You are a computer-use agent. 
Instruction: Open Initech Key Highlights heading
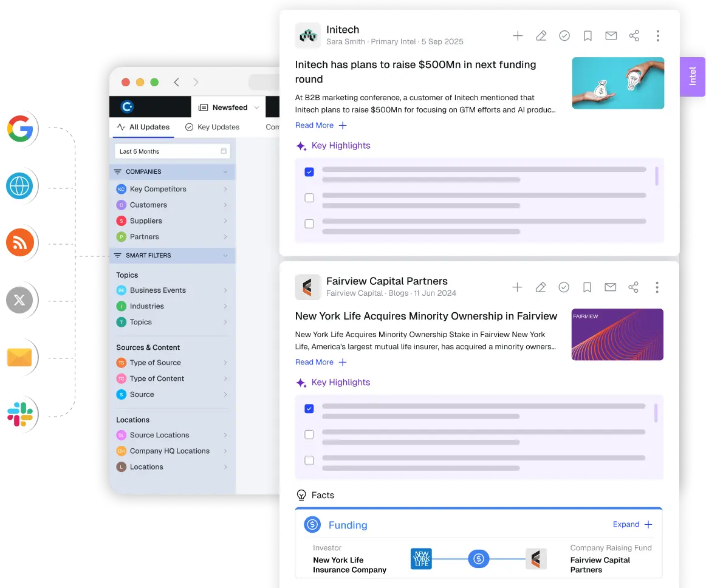[333, 145]
